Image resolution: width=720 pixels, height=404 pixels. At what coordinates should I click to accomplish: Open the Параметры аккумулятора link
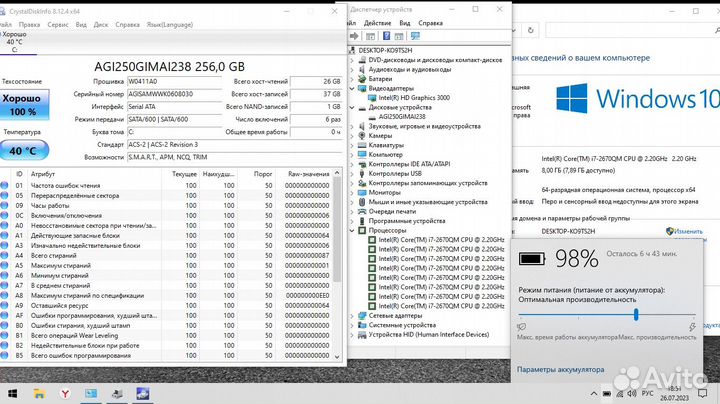(x=561, y=370)
